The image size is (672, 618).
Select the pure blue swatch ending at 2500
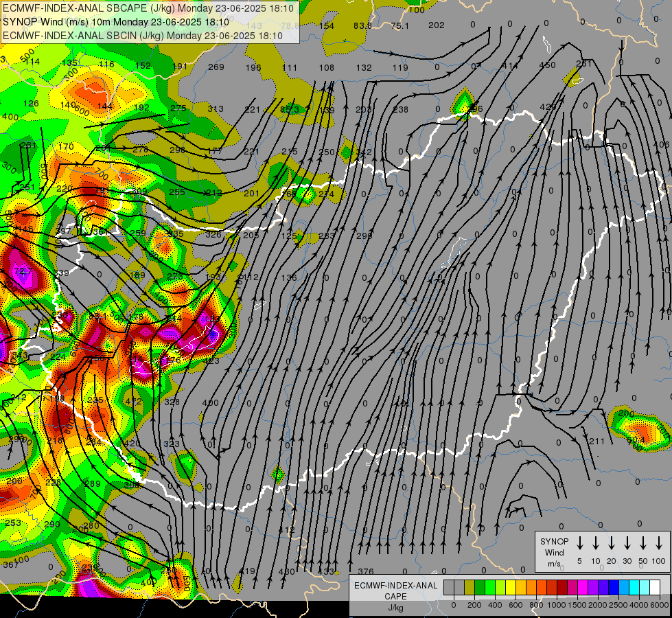pos(613,588)
